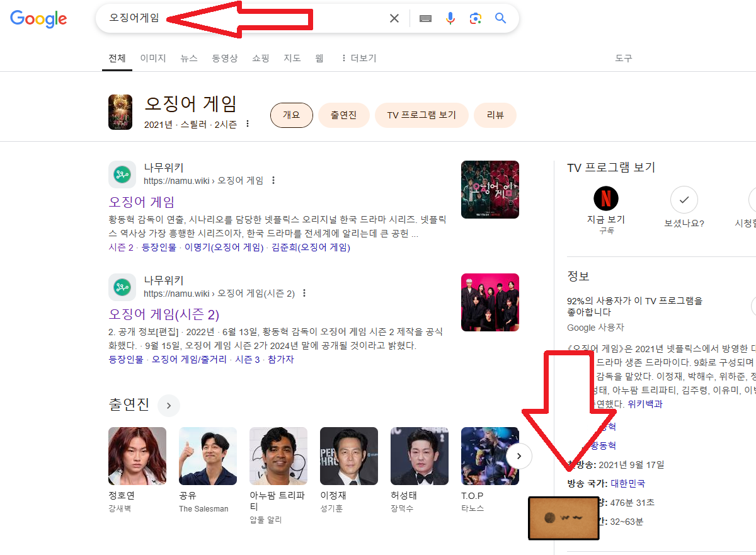756x555 pixels.
Task: Open more options beside first namu.wiki result
Action: pyautogui.click(x=273, y=181)
